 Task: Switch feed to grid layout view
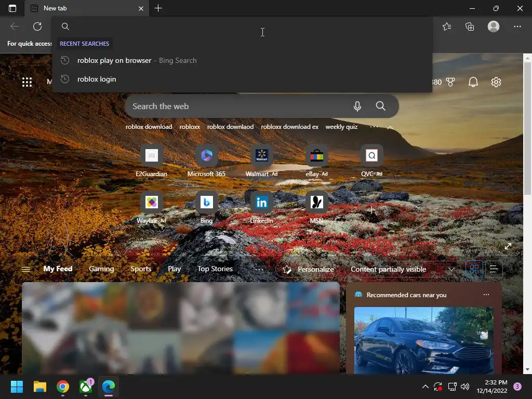click(474, 270)
